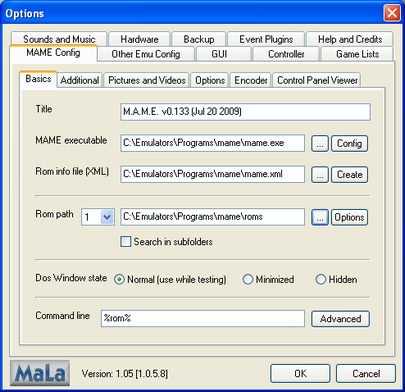Click the Rom path text field
The height and width of the screenshot is (392, 405).
[x=212, y=217]
